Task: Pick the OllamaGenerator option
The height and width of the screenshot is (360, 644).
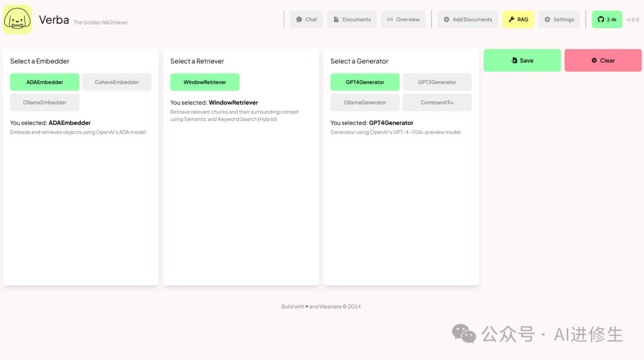Action: click(365, 103)
